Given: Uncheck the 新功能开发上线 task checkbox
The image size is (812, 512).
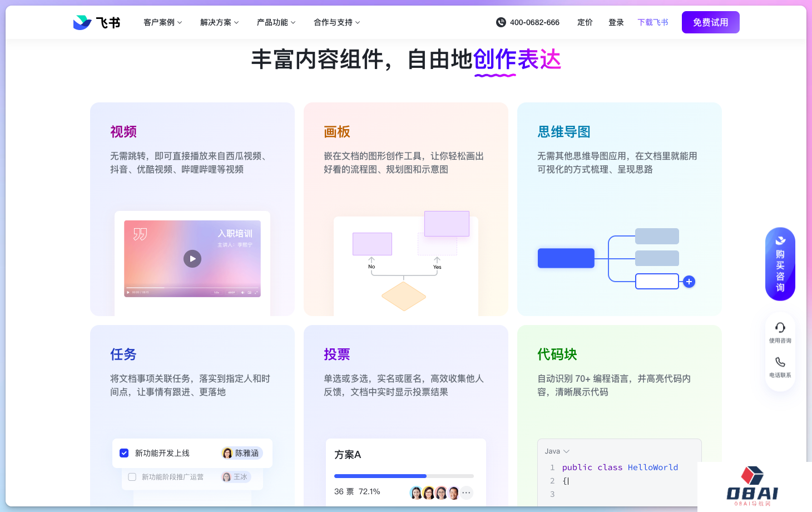Looking at the screenshot, I should pyautogui.click(x=124, y=453).
